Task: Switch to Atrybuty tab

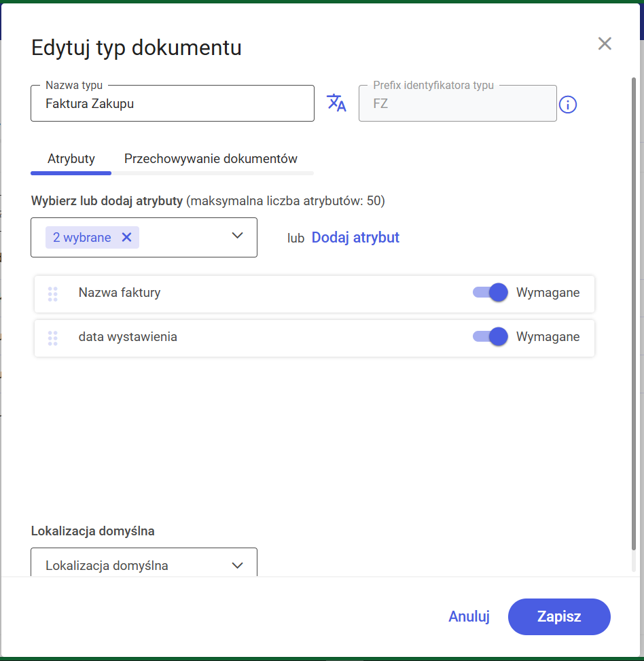Action: pyautogui.click(x=71, y=159)
